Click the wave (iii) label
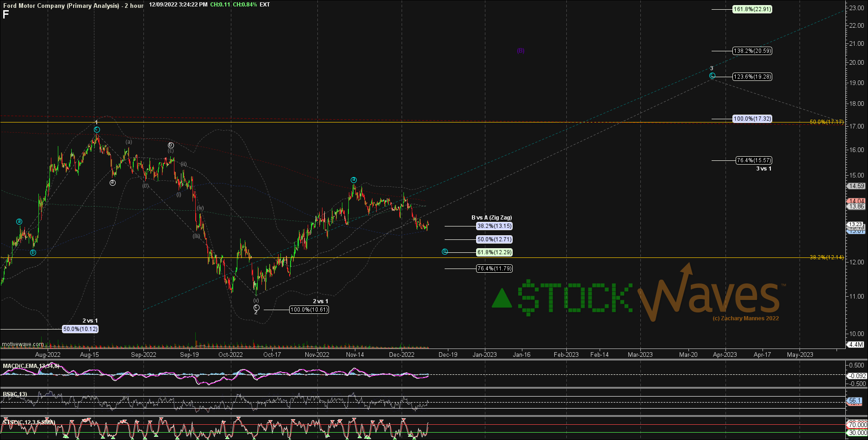The height and width of the screenshot is (440, 868). [197, 236]
